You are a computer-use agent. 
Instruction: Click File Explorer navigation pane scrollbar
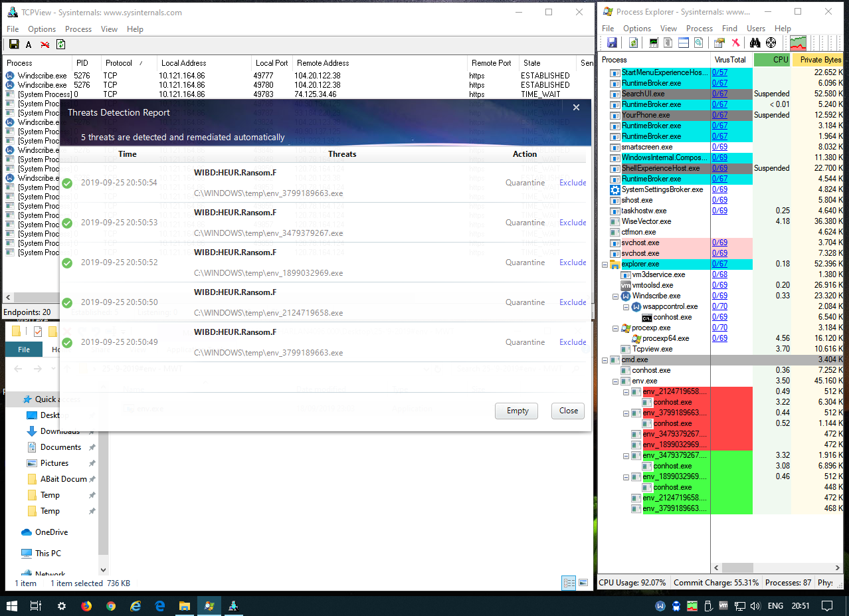(x=104, y=473)
